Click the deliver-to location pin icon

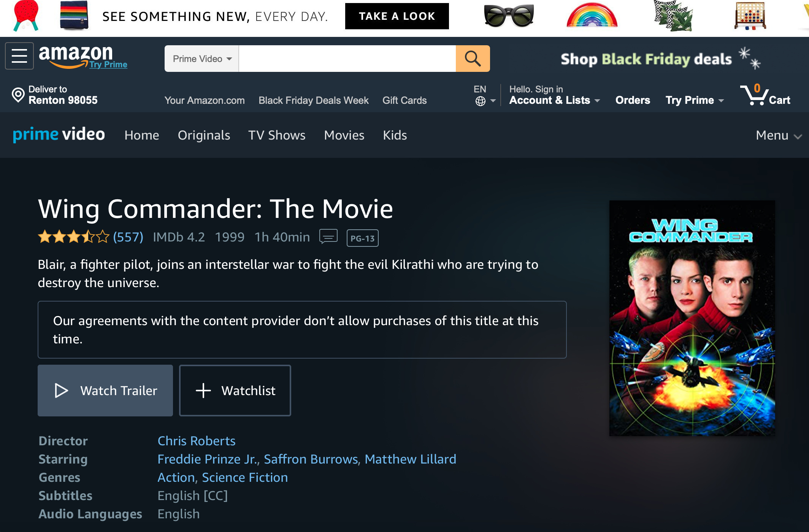click(18, 95)
